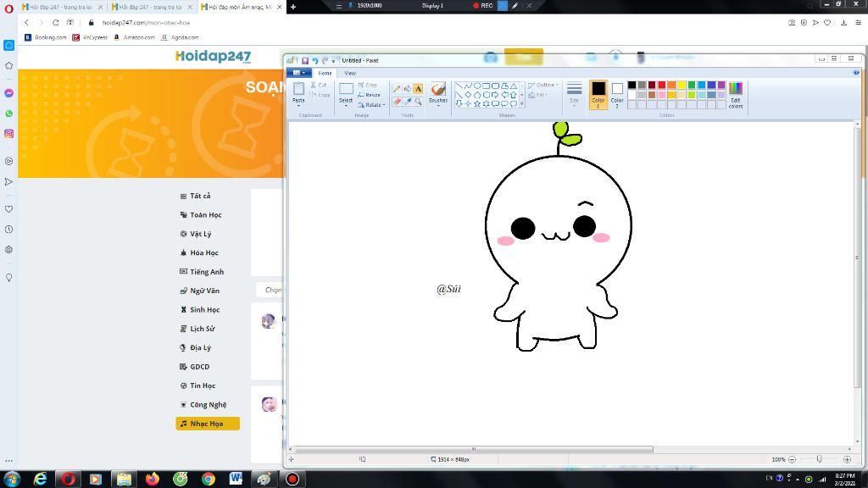Select Color 1 foreground swatch
868x488 pixels.
click(598, 94)
